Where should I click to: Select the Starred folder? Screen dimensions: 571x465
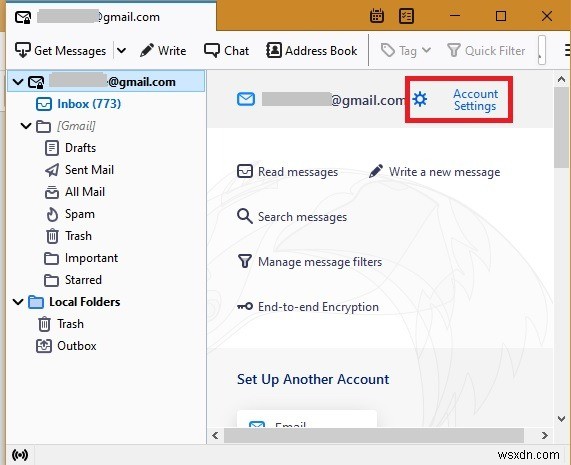tap(83, 280)
